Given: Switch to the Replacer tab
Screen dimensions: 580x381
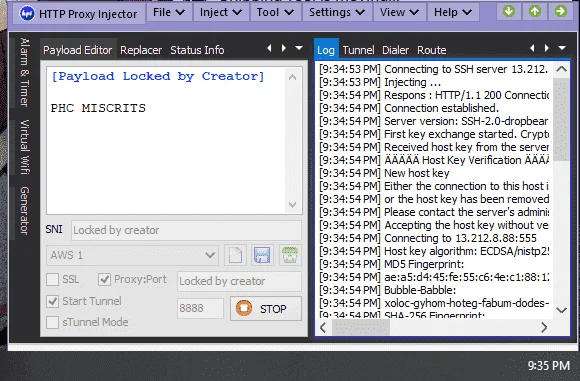Looking at the screenshot, I should pos(141,50).
